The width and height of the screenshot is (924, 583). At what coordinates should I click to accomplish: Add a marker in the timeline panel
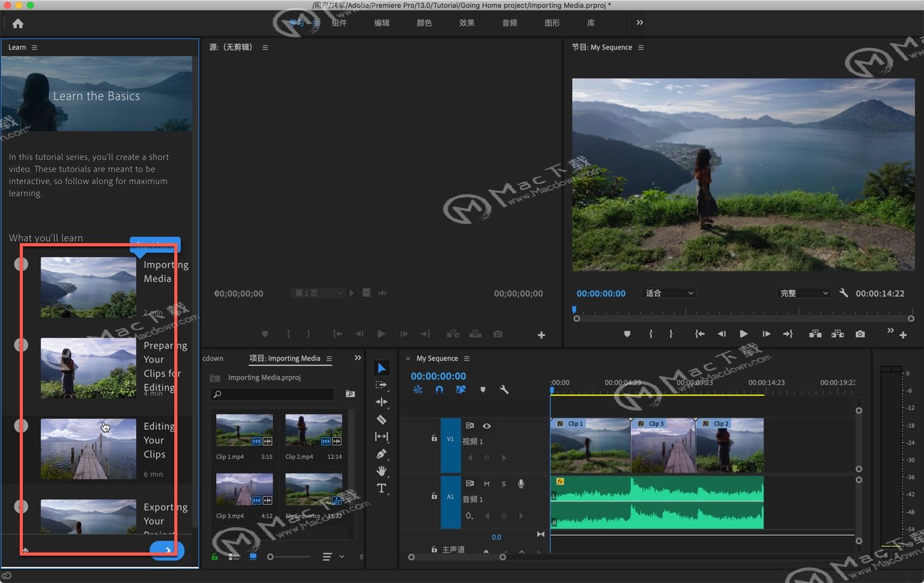pyautogui.click(x=483, y=390)
